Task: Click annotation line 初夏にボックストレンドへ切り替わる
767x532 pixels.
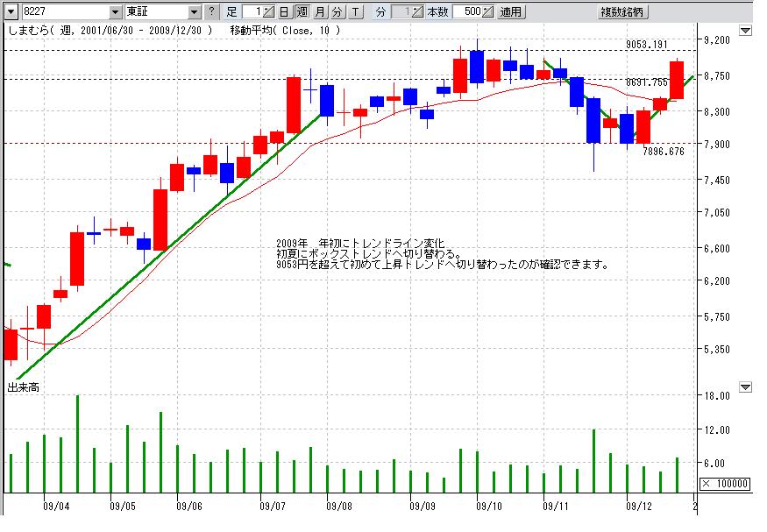Action: 369,254
